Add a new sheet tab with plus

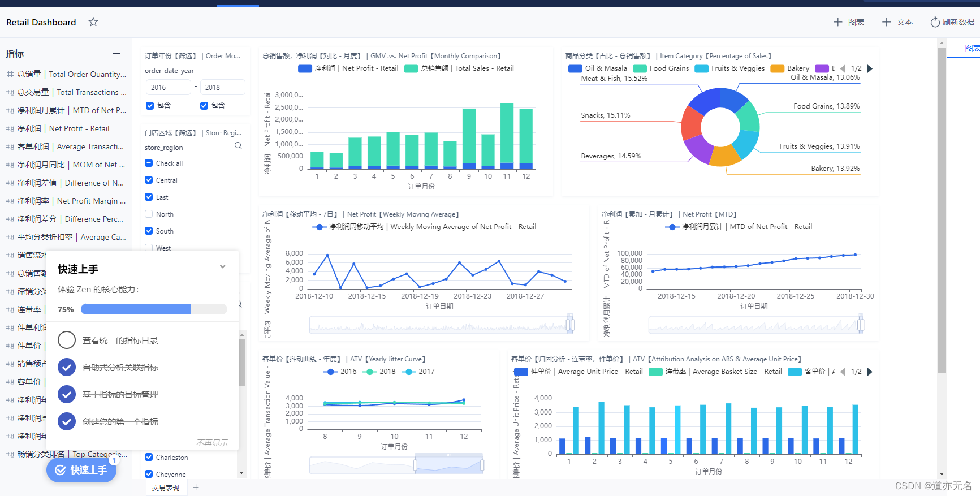196,488
